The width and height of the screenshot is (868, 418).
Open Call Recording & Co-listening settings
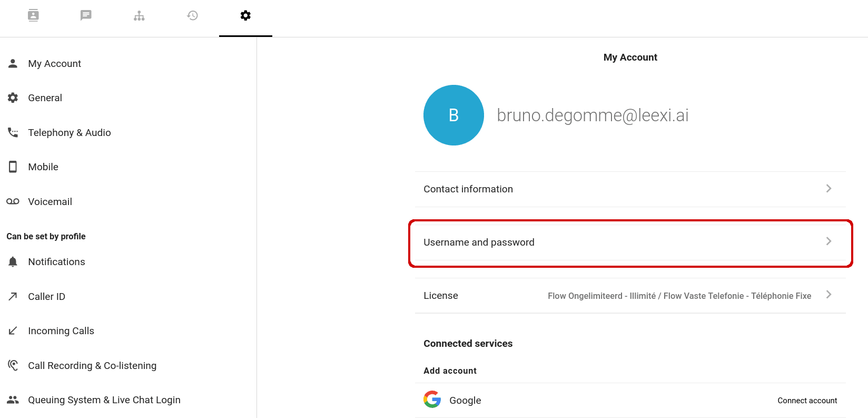pos(92,366)
